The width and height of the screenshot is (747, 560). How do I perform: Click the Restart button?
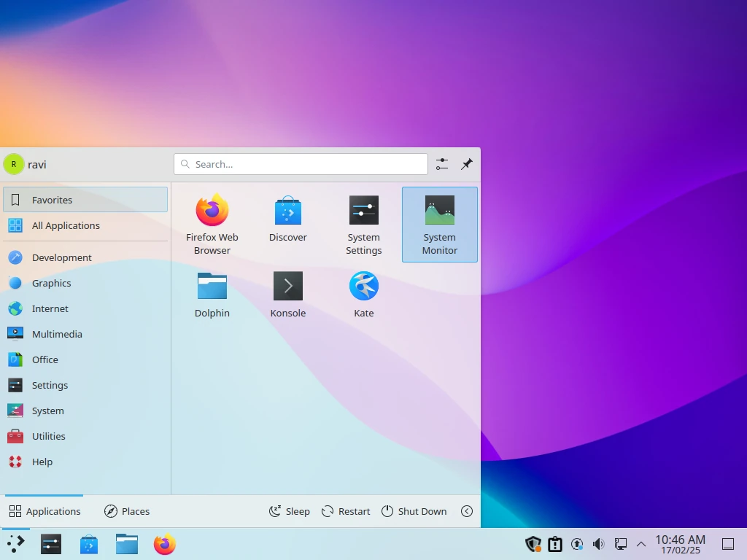pos(347,511)
